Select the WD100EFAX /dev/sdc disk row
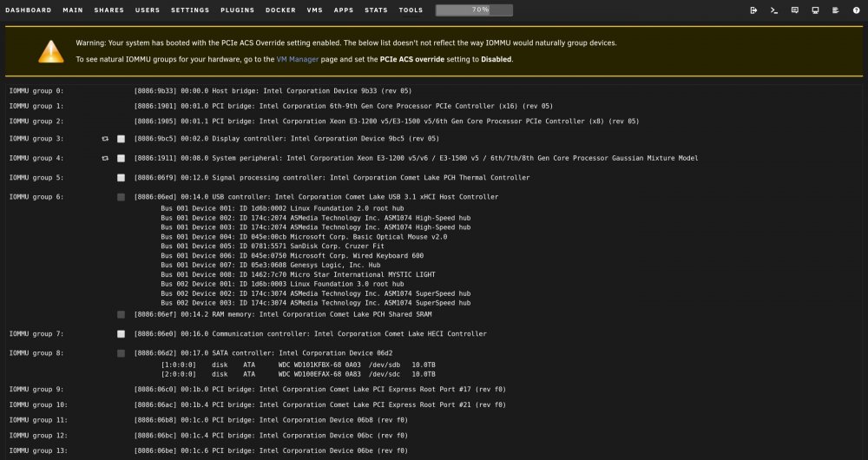Viewport: 868px width, 460px height. tap(298, 375)
